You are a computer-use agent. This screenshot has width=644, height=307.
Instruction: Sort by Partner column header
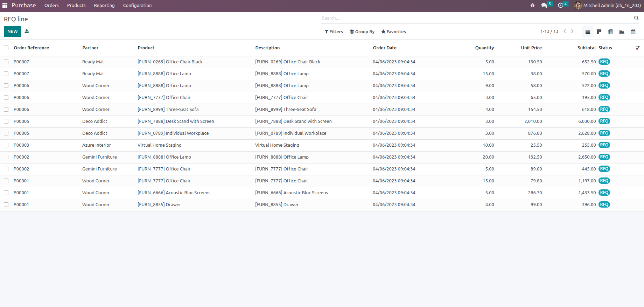pos(90,48)
